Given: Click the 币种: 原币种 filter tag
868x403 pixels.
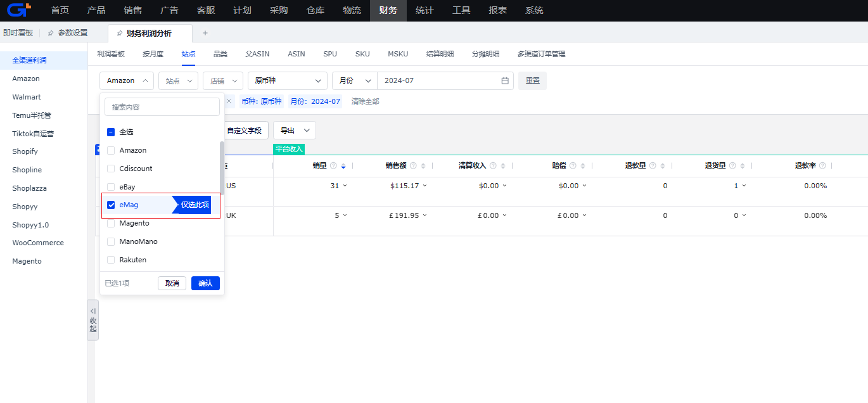Looking at the screenshot, I should pos(262,101).
